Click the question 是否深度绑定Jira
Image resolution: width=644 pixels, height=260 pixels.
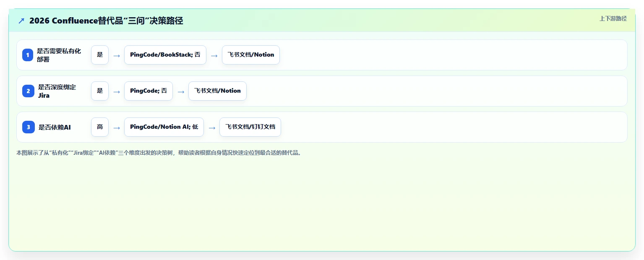tap(57, 91)
